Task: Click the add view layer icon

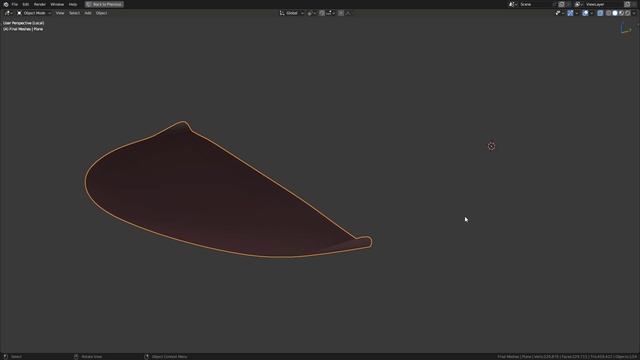Action: pyautogui.click(x=627, y=4)
